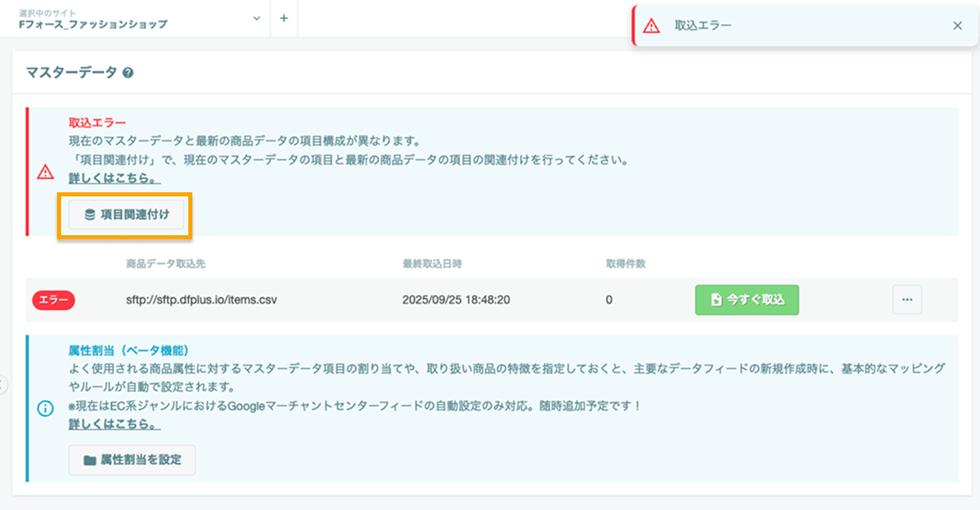Click the 取込エラー text in the notification toast
The height and width of the screenshot is (510, 980).
[x=703, y=26]
